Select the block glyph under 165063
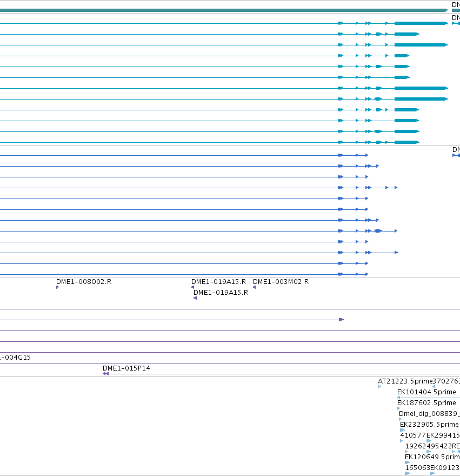Image resolution: width=460 pixels, height=476 pixels. pyautogui.click(x=408, y=473)
